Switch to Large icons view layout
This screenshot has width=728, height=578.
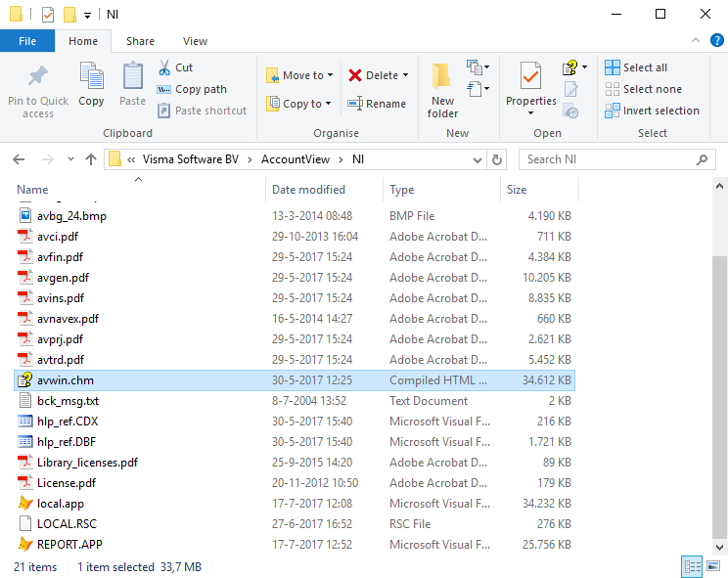click(713, 566)
